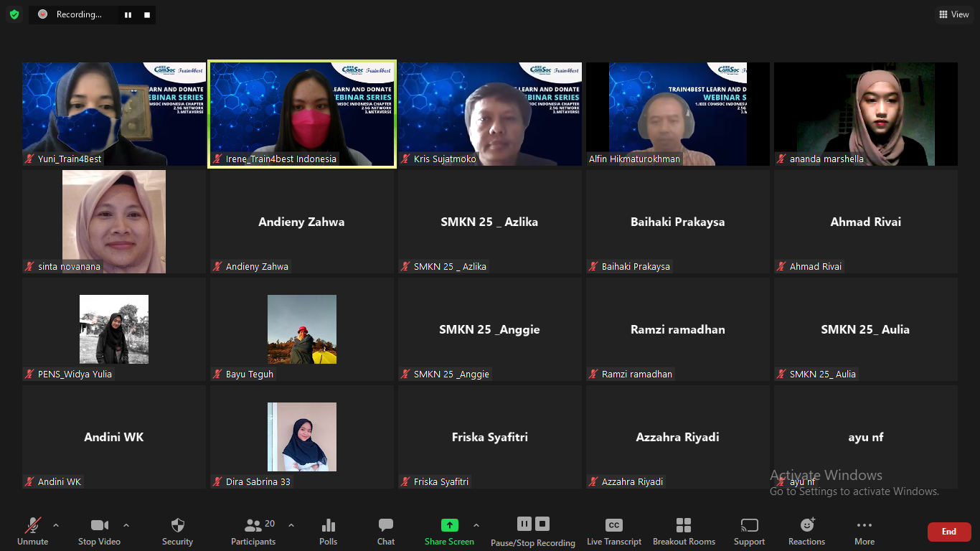The image size is (980, 551).
Task: Stop the camera video
Action: click(99, 531)
